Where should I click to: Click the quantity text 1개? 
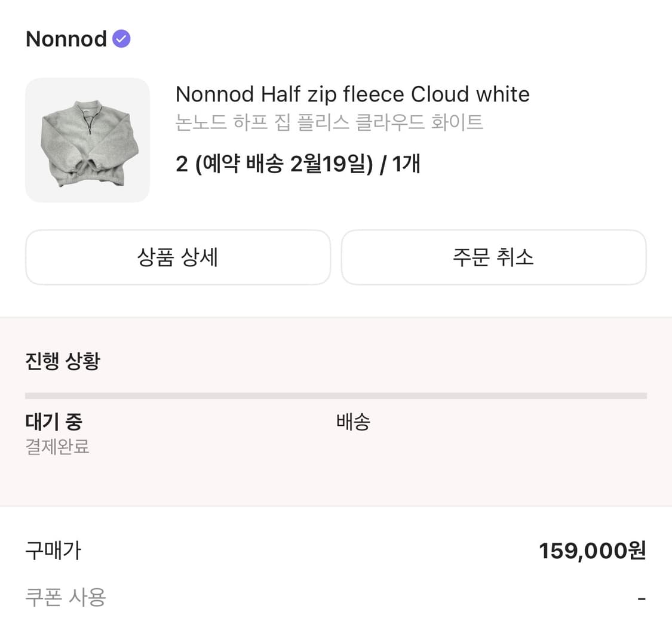[405, 164]
